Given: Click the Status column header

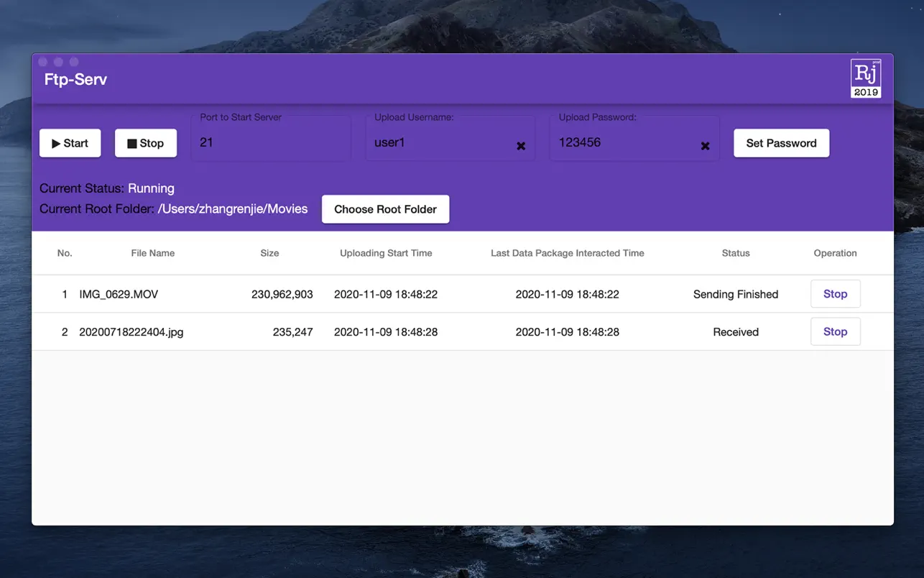Looking at the screenshot, I should click(735, 253).
